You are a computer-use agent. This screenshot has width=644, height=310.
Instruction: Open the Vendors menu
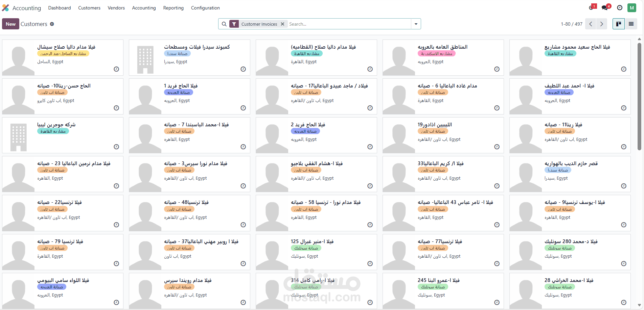116,8
